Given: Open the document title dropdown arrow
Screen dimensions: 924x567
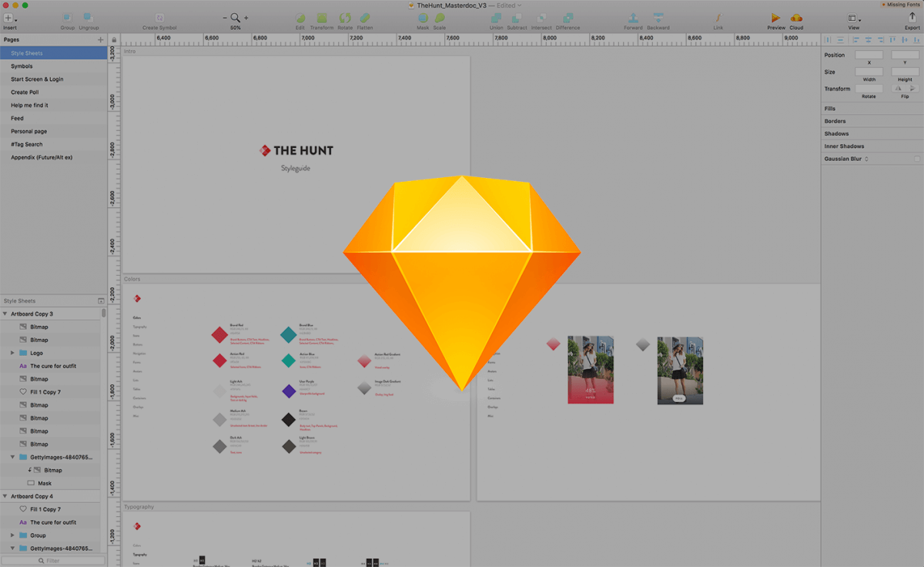Looking at the screenshot, I should (x=519, y=5).
